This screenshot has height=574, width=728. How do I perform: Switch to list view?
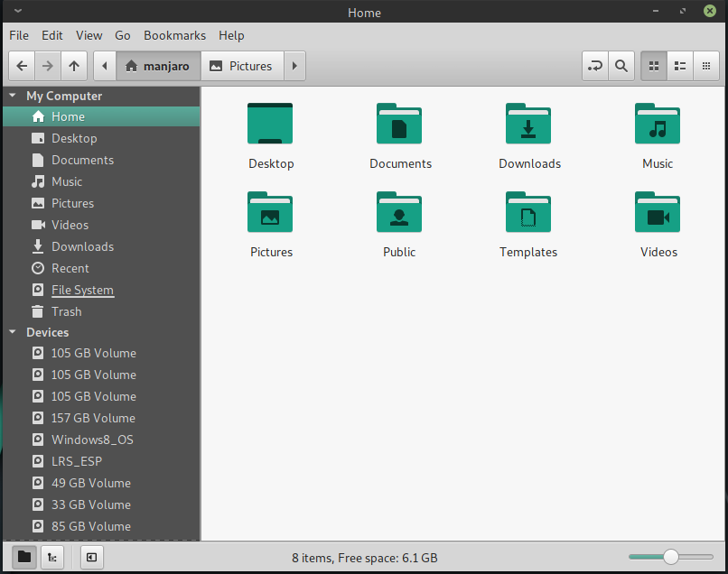pos(679,65)
